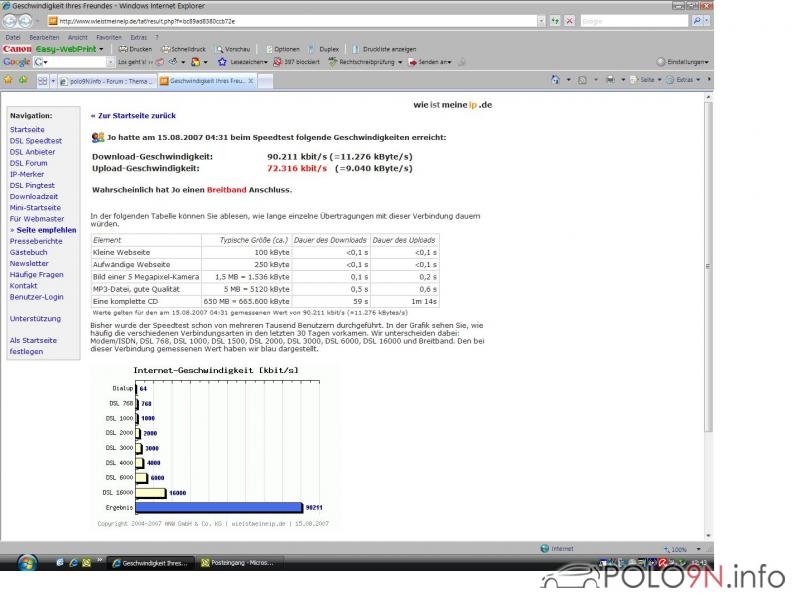Viewport: 800px width, 600px height.
Task: Expand the address bar history dropdown
Action: 541,21
